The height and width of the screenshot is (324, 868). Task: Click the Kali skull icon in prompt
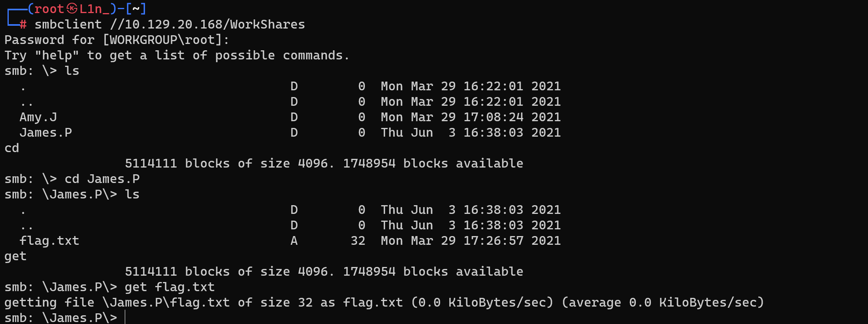pyautogui.click(x=72, y=8)
